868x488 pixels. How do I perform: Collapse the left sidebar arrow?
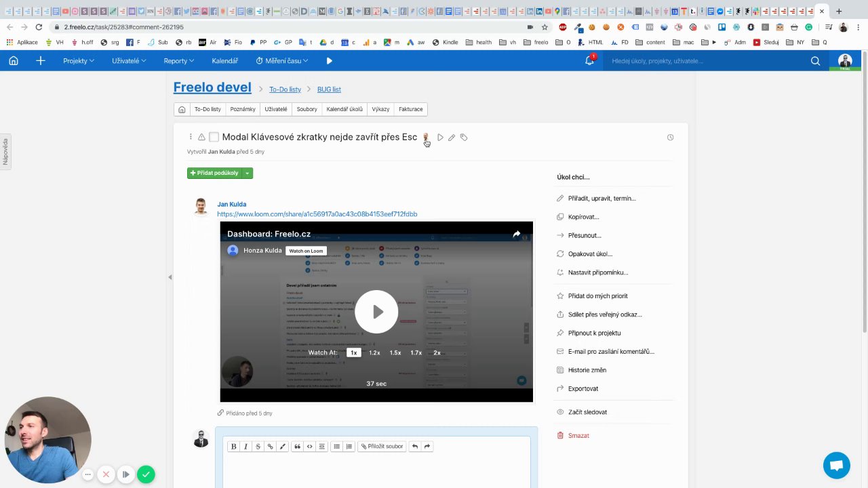click(170, 277)
